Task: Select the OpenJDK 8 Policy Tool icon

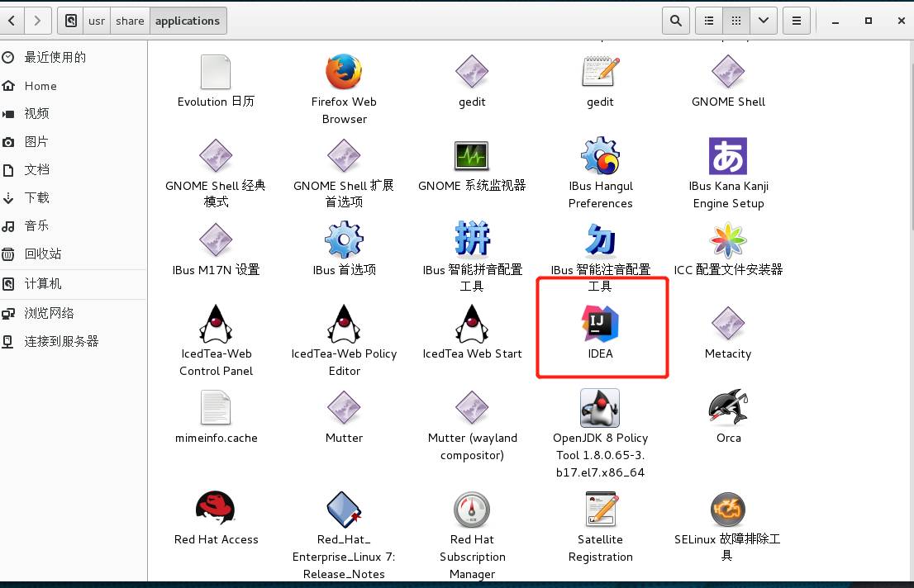Action: (x=600, y=408)
